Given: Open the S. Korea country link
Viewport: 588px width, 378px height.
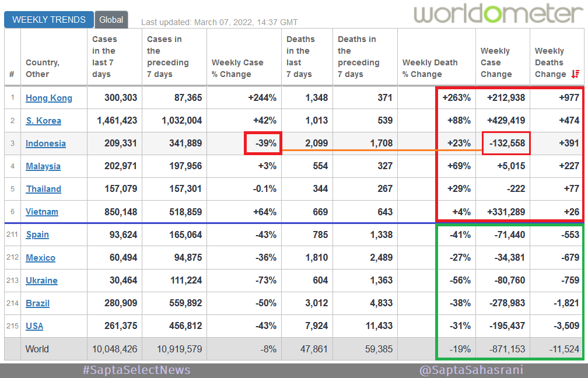Looking at the screenshot, I should [x=43, y=120].
